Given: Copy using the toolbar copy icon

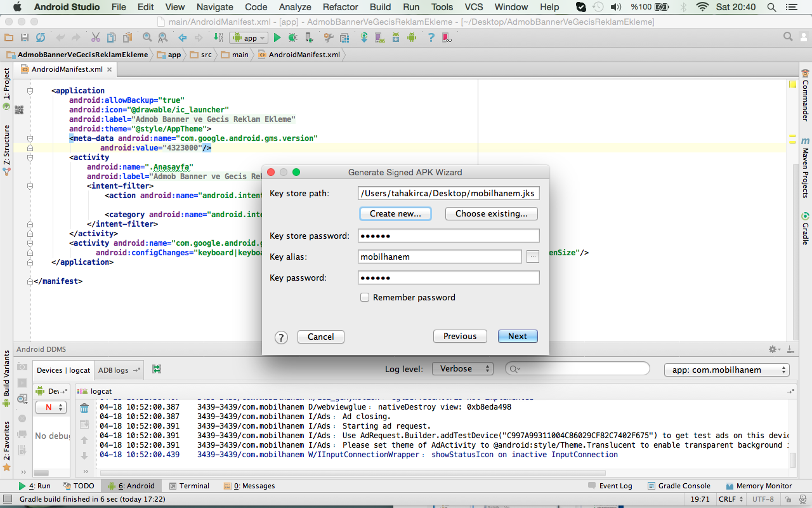Looking at the screenshot, I should tap(112, 38).
